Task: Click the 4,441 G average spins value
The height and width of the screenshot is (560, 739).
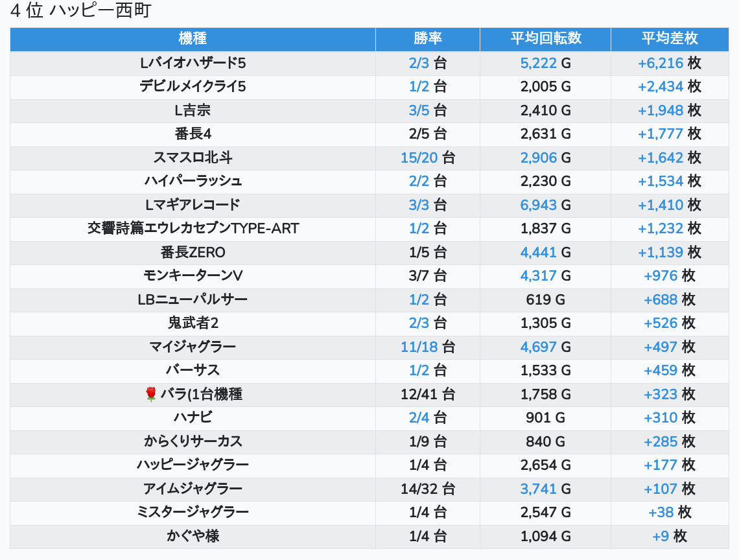Action: 545,252
